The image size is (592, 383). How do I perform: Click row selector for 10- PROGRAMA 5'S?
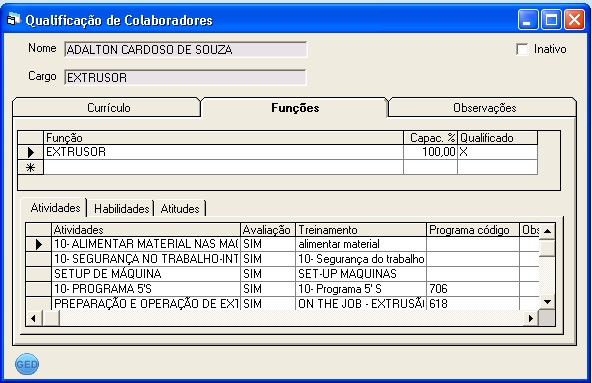pyautogui.click(x=39, y=289)
